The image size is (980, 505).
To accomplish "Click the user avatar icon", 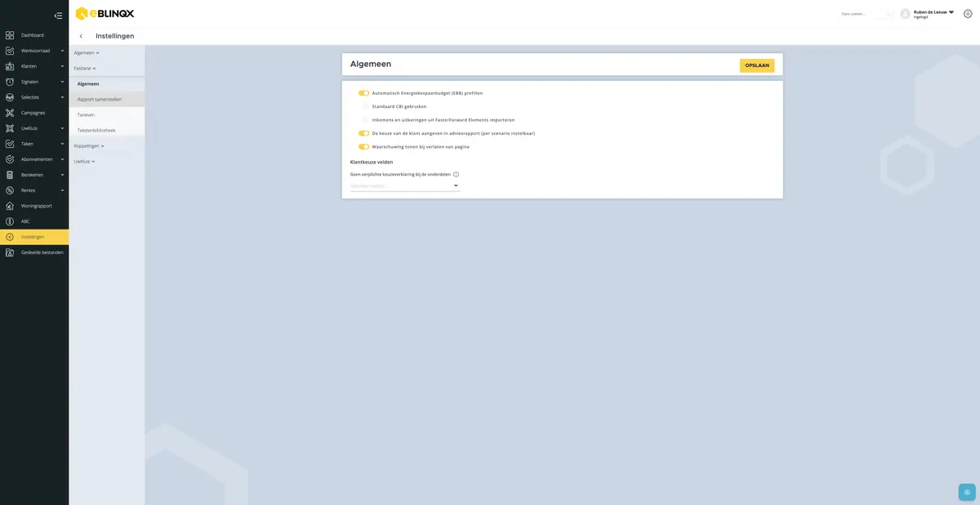I will 905,14.
